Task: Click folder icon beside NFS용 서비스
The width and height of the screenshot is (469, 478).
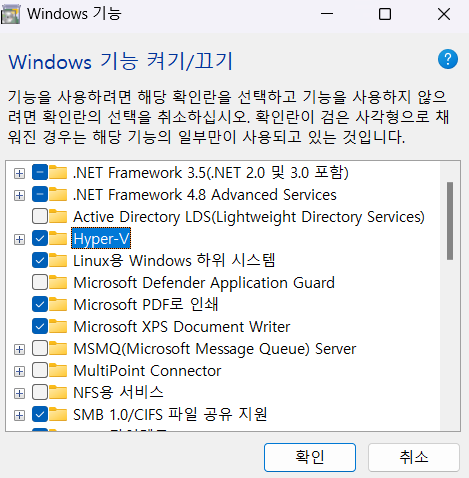Action: tap(58, 392)
